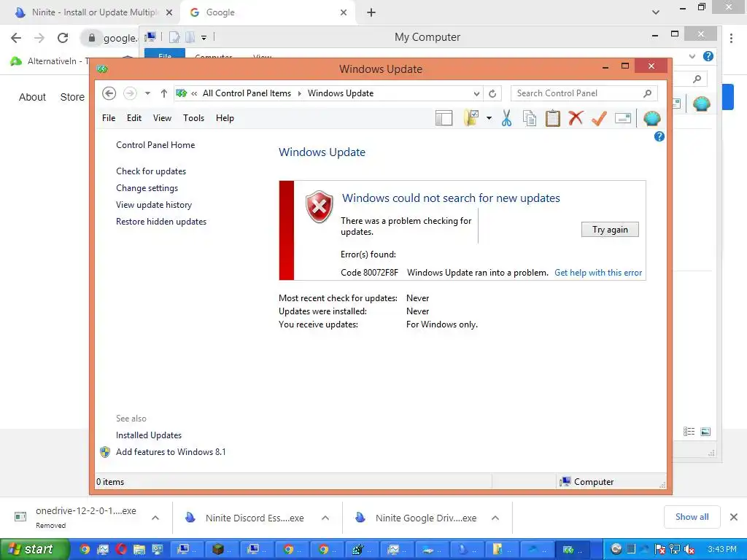Click Restore hidden updates link
The width and height of the screenshot is (747, 560).
(x=161, y=222)
